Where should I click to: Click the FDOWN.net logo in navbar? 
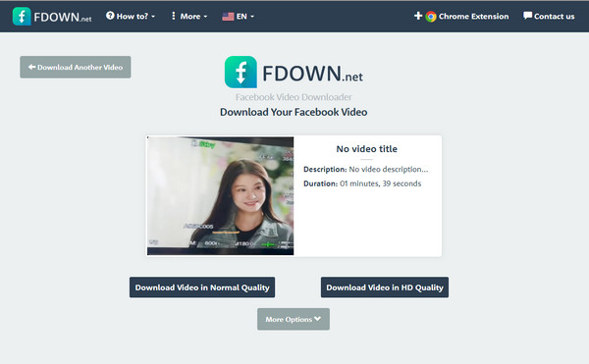point(52,16)
